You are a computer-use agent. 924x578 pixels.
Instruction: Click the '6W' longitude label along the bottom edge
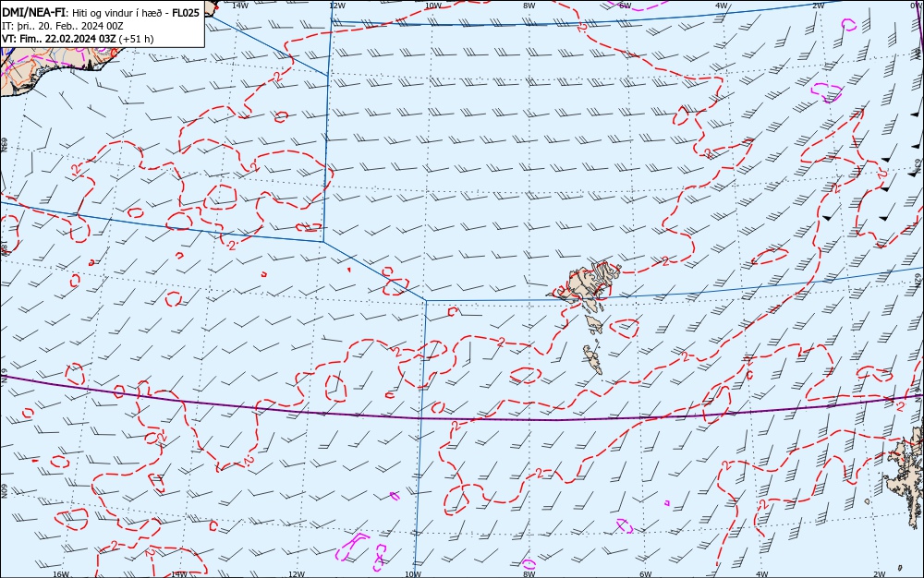point(646,574)
